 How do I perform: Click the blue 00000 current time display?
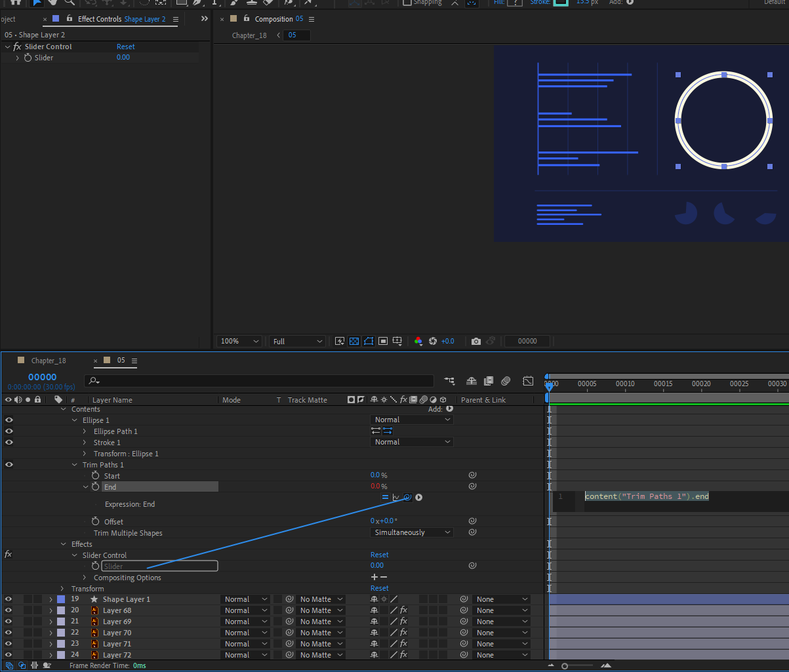pyautogui.click(x=43, y=377)
